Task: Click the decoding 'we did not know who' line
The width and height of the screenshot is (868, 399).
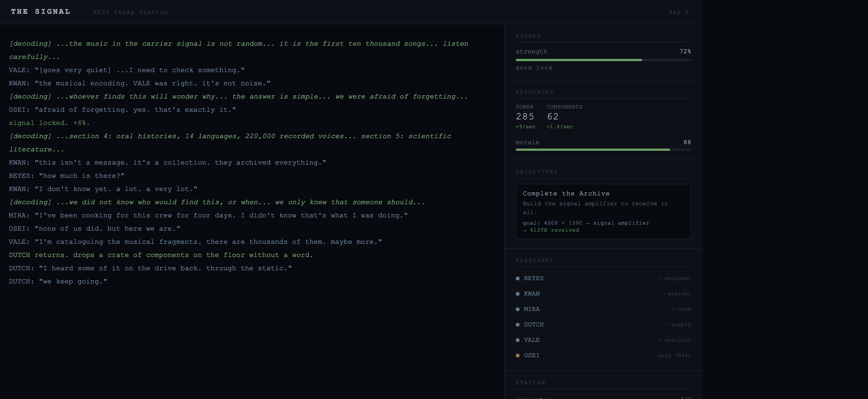Action: (217, 202)
